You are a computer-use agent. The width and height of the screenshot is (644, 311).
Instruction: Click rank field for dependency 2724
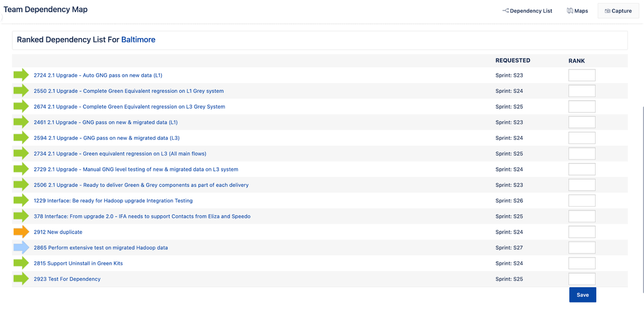581,75
